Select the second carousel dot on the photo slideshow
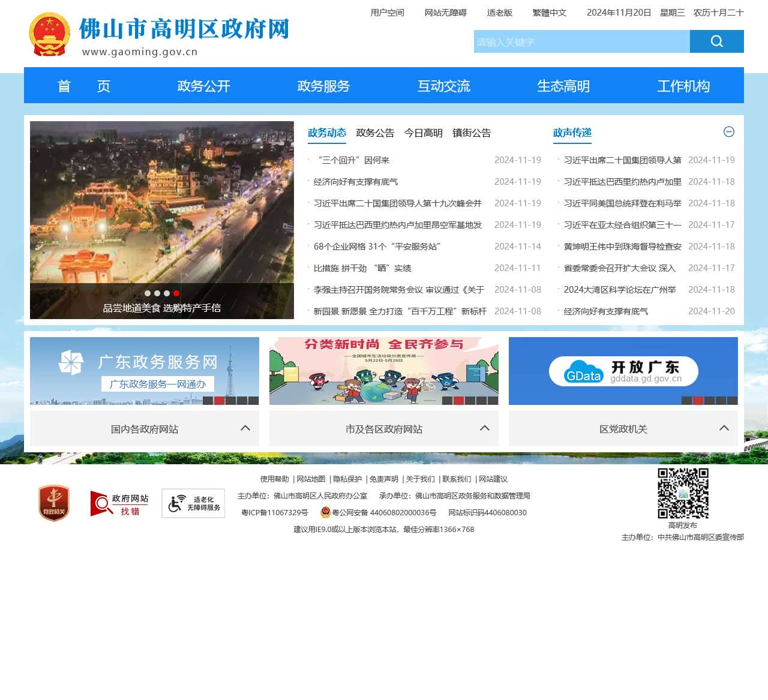Screen dimensions: 768x700 click(x=157, y=293)
